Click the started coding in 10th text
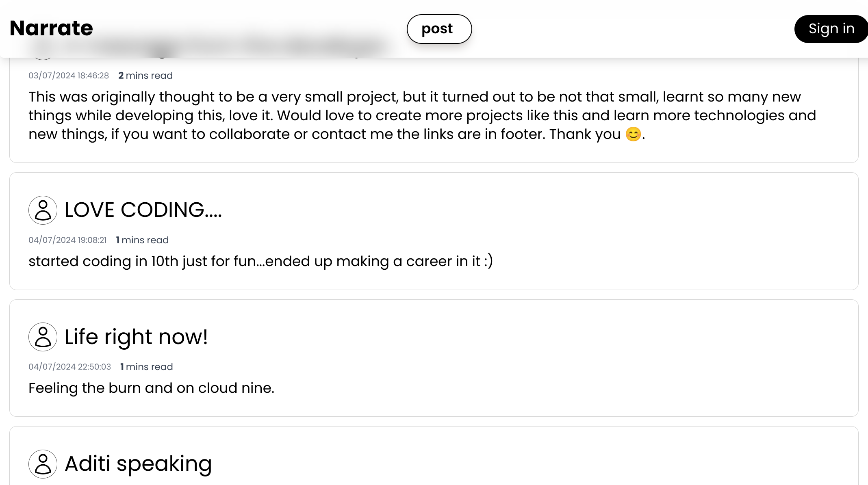Viewport: 868px width, 485px height. click(260, 261)
